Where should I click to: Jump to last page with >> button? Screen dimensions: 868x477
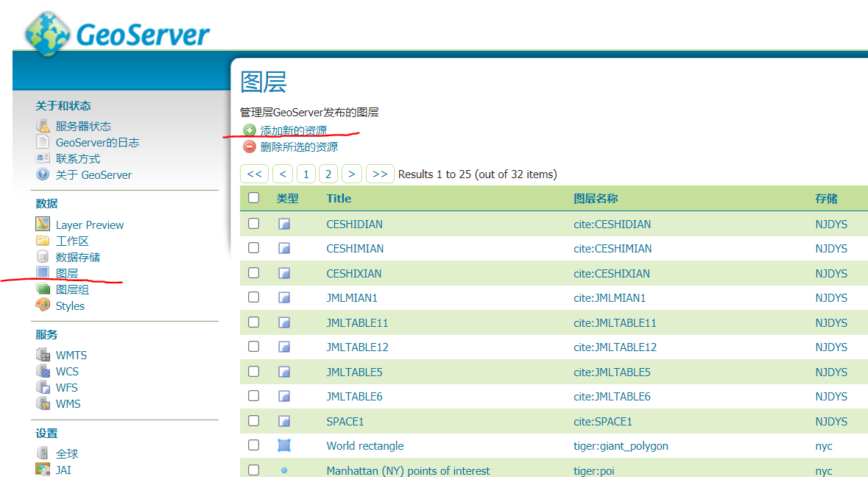click(x=380, y=174)
